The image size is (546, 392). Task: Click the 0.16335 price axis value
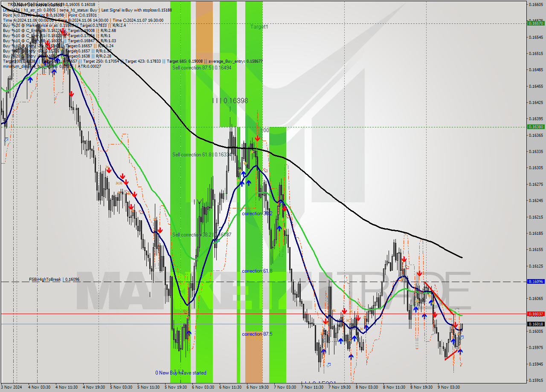(x=536, y=152)
